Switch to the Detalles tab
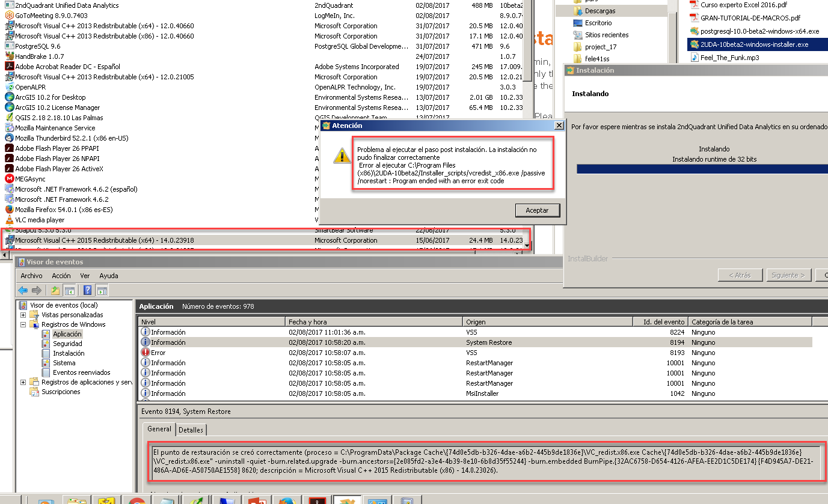The width and height of the screenshot is (828, 504). [191, 430]
